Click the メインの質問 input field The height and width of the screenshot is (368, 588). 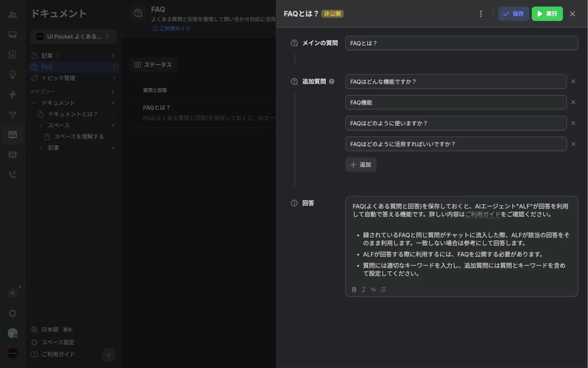click(461, 43)
